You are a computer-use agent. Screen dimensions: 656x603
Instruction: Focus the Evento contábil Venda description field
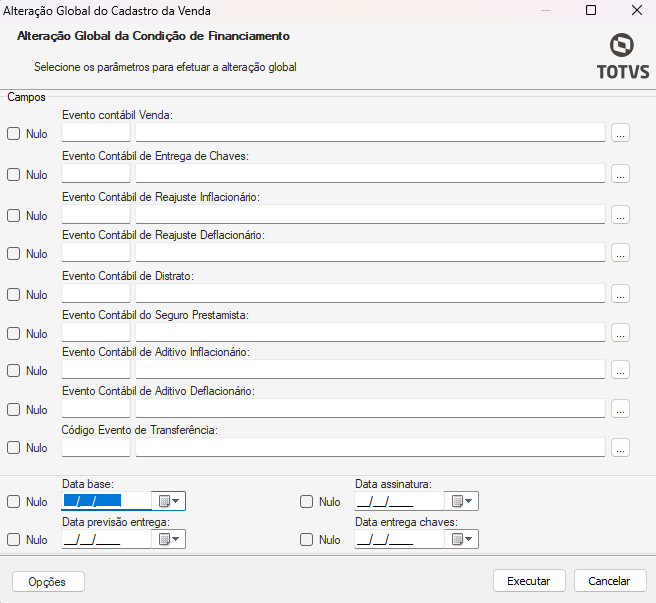click(x=370, y=133)
